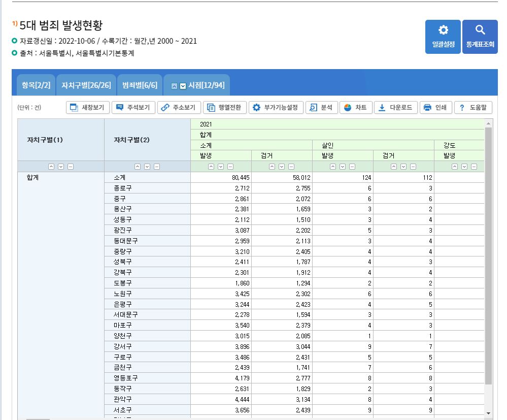Sort 강도 발생 column descending
This screenshot has height=420, width=507.
464,167
